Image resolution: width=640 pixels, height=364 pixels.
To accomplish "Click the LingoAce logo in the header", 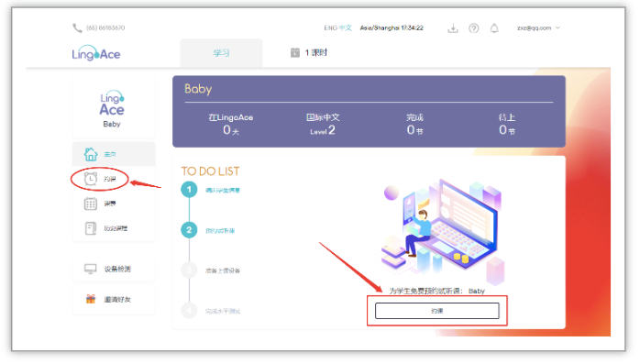I will (96, 53).
